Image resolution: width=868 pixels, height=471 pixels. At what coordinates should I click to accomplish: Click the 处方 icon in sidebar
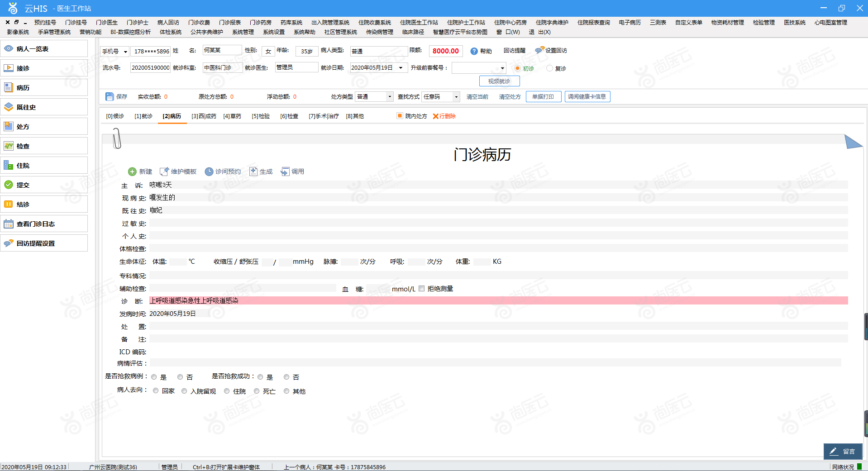9,126
